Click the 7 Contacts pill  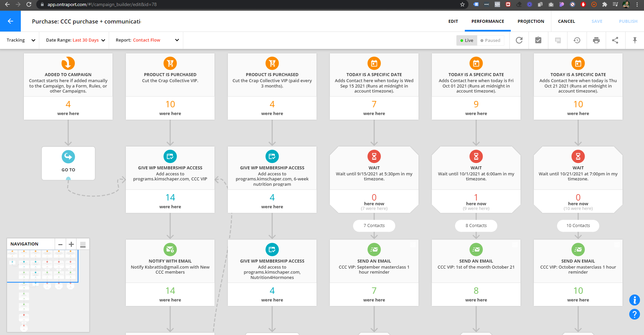[374, 226]
